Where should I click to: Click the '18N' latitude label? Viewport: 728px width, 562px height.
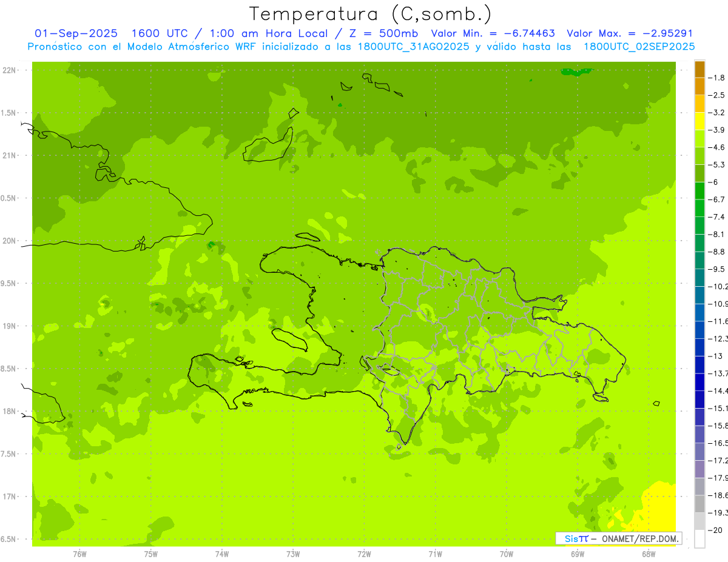(10, 411)
